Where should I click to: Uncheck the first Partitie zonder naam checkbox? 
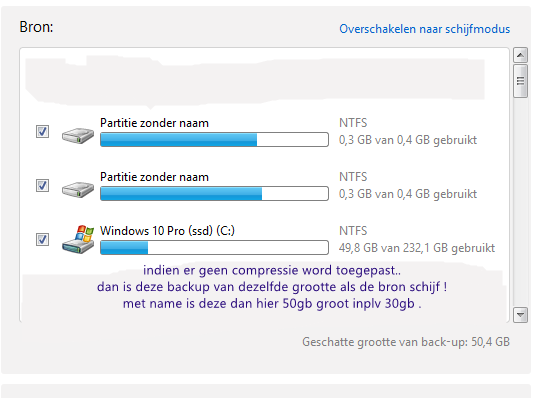42,132
